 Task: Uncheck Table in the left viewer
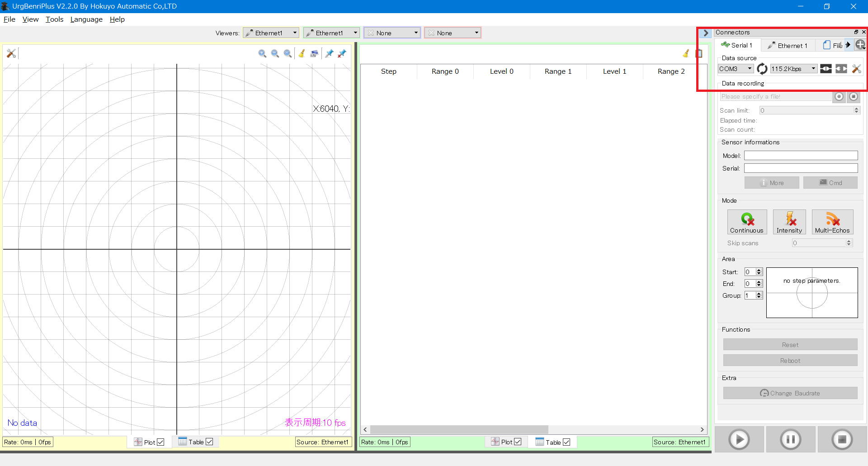pos(209,442)
